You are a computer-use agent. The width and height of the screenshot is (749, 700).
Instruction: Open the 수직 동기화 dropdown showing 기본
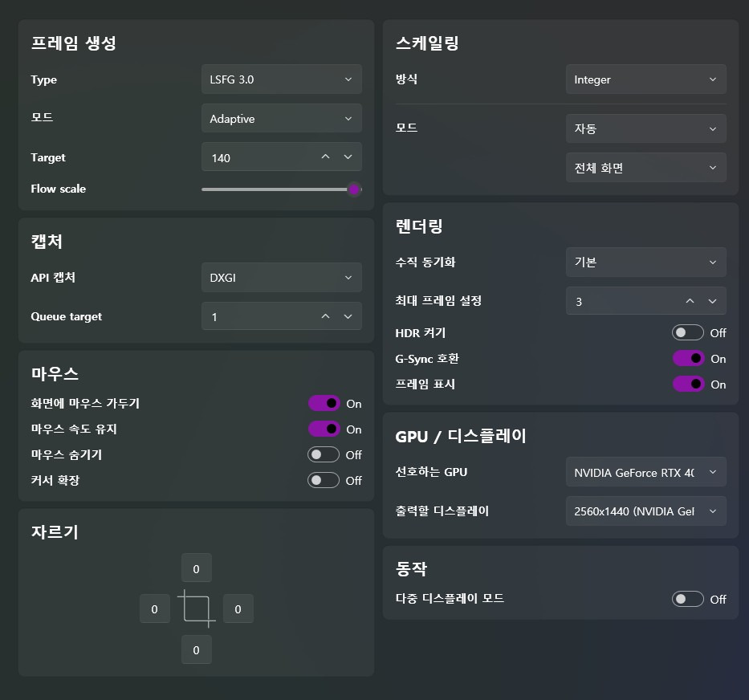pos(645,262)
